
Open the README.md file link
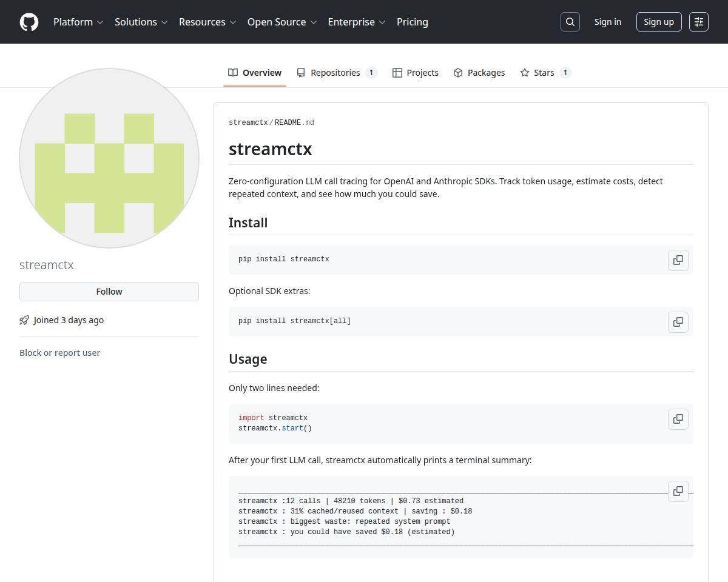tap(294, 122)
